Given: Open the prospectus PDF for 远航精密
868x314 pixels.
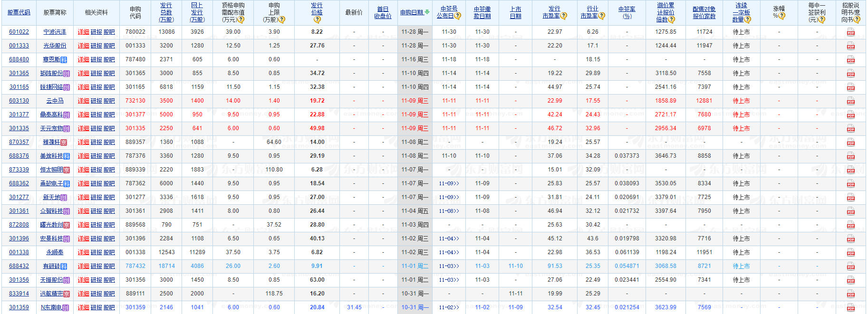Looking at the screenshot, I should coord(850,294).
